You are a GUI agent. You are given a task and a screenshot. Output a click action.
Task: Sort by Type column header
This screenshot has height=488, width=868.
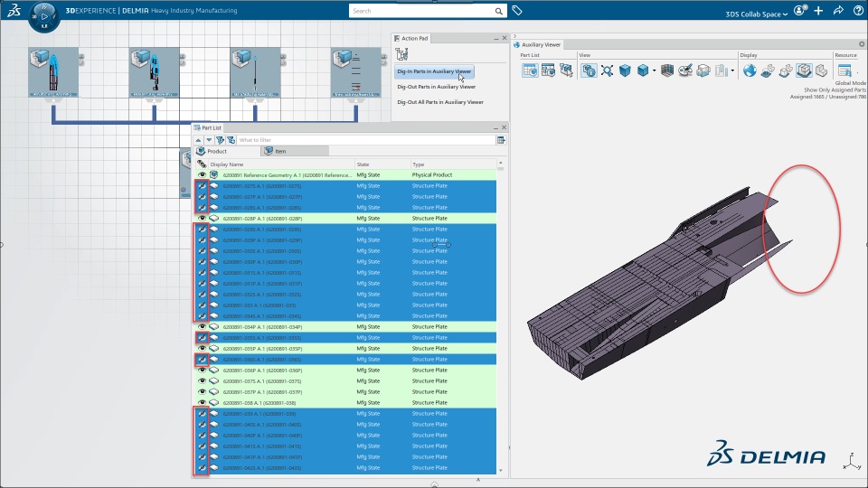tap(453, 164)
